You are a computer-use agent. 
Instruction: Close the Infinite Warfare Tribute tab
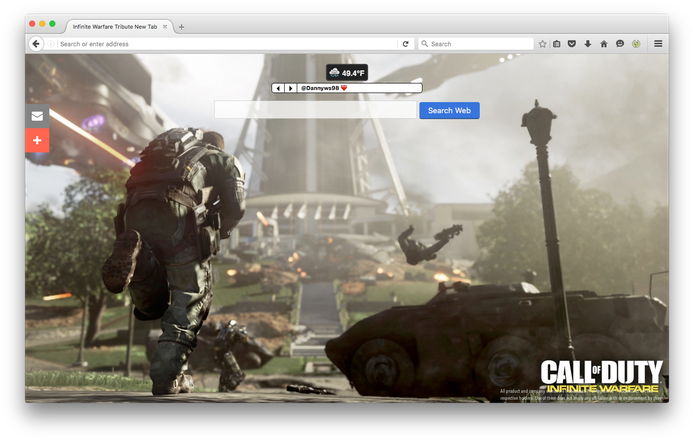pos(165,27)
